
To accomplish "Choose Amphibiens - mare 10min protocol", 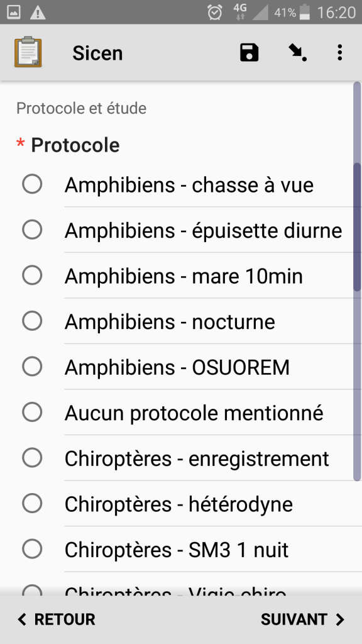I will tap(180, 275).
